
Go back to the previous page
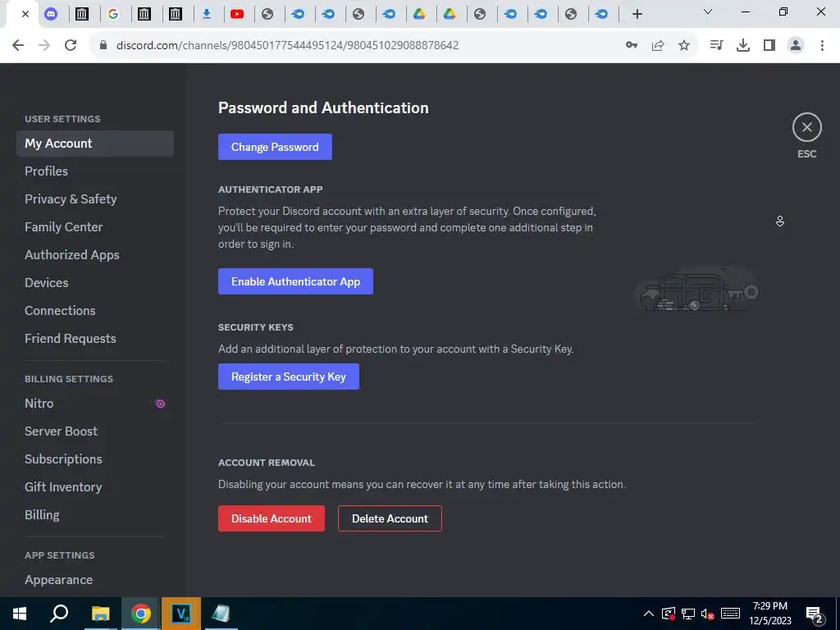coord(18,45)
